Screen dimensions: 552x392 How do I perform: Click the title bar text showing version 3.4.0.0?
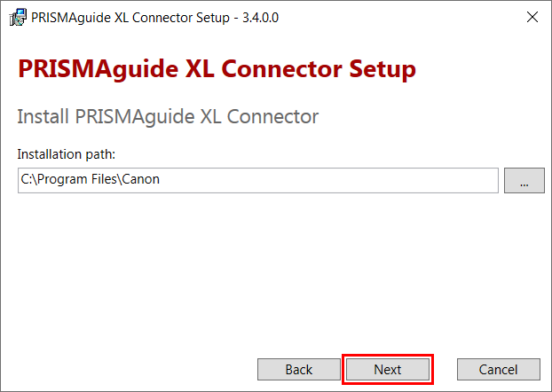coord(154,18)
